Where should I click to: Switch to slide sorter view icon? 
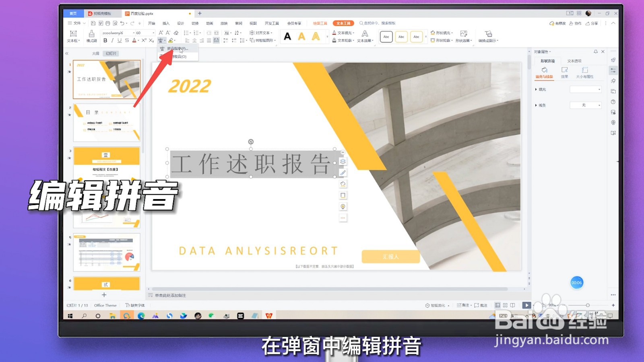click(x=505, y=305)
